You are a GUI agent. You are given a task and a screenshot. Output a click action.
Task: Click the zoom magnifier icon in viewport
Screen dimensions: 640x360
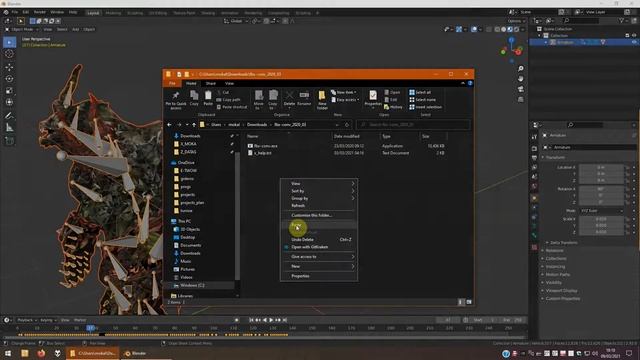(520, 69)
